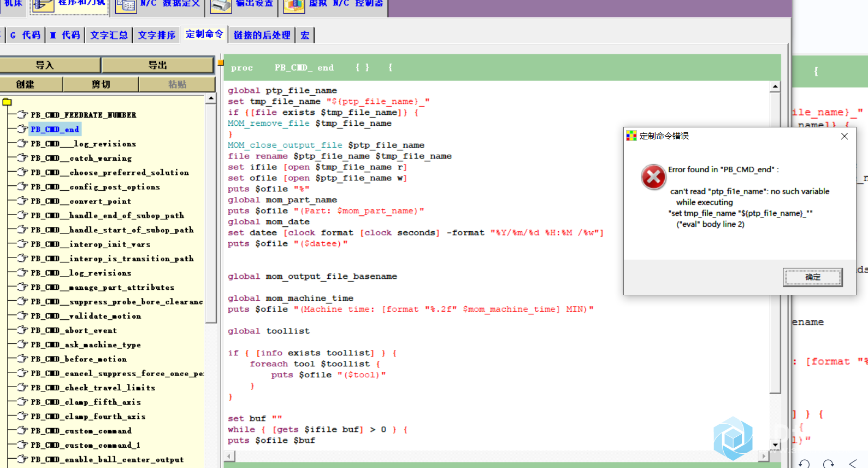868x468 pixels.
Task: Click the redo arrow icon at bottom right
Action: [x=829, y=464]
